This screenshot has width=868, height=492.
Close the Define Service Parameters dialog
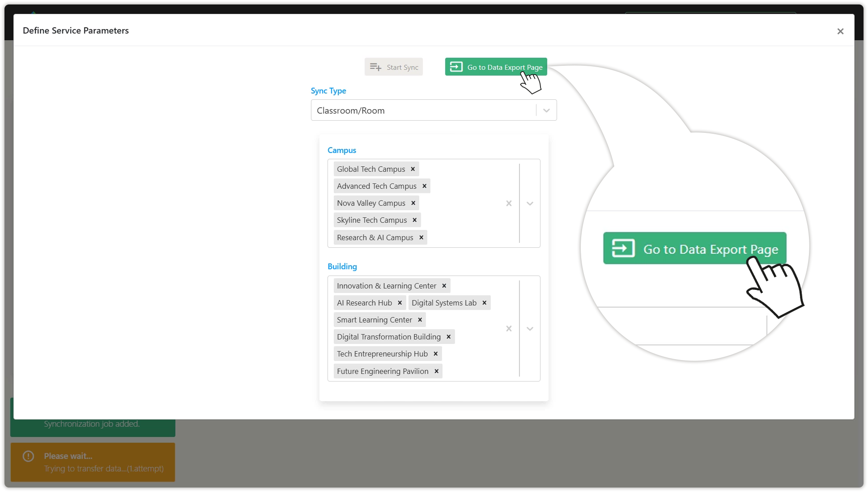click(x=840, y=31)
